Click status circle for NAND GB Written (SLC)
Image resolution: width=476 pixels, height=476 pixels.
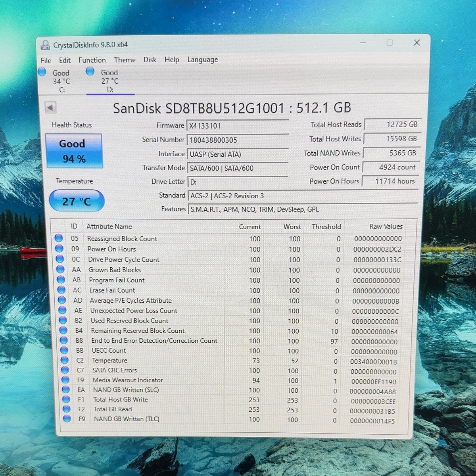pos(66,389)
